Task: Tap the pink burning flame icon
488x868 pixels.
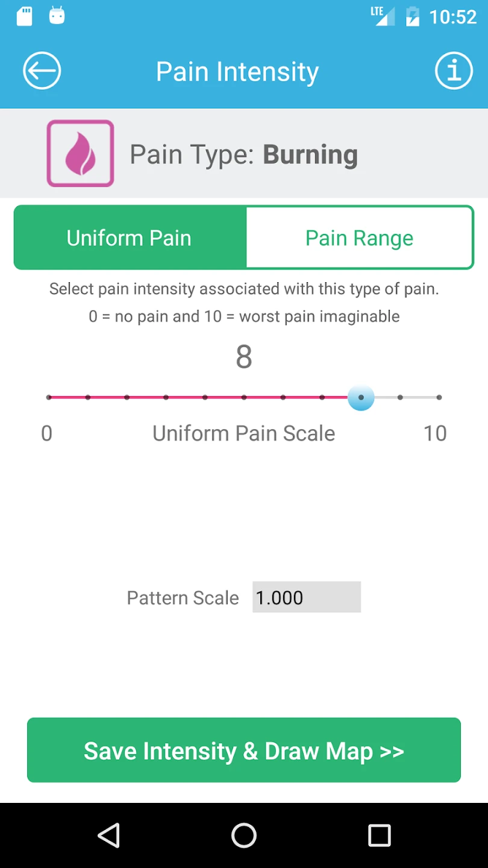Action: pos(80,153)
